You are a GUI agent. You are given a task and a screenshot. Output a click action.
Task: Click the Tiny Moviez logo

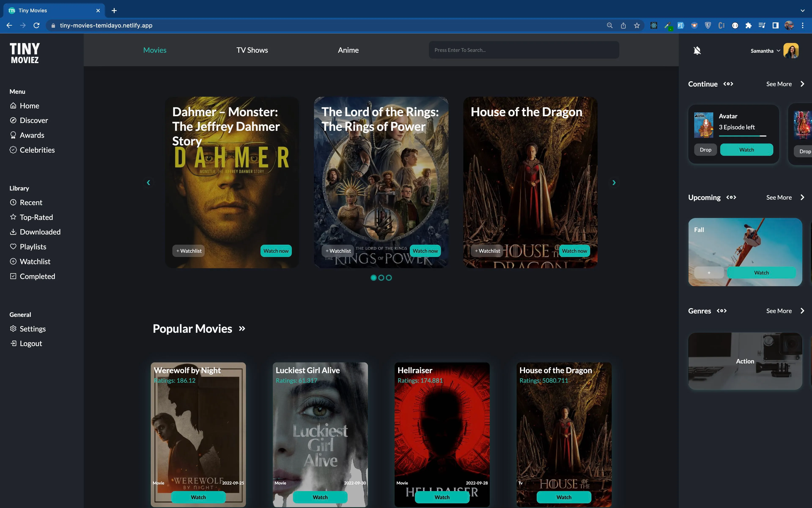(x=25, y=53)
